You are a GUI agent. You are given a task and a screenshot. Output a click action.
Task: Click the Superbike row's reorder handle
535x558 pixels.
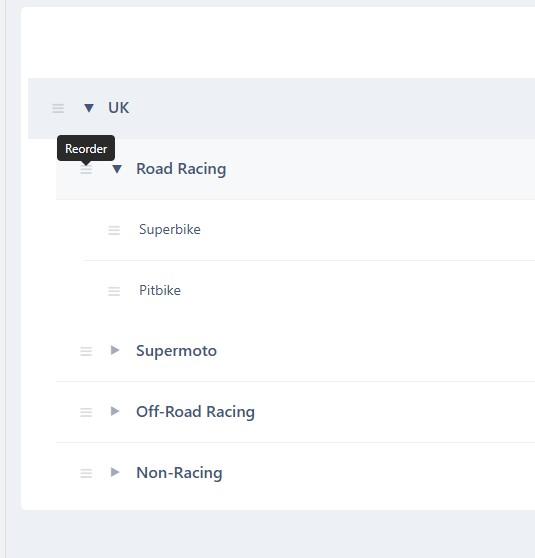click(114, 230)
